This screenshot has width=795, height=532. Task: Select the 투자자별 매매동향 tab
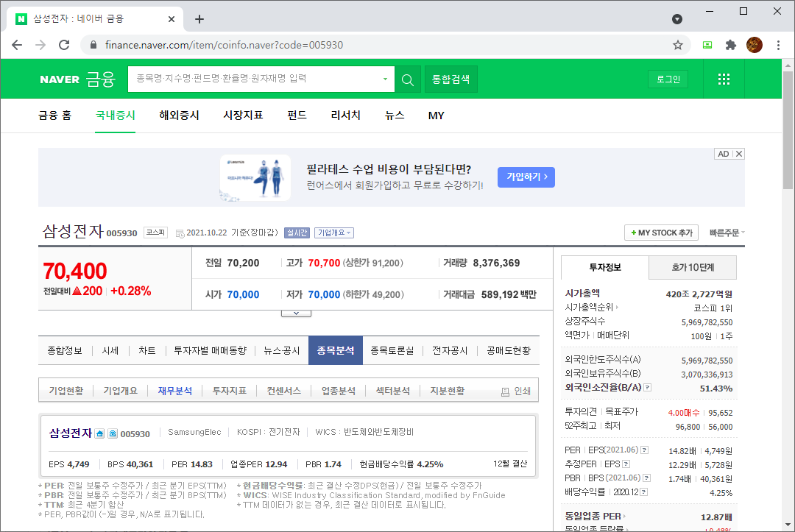coord(211,350)
